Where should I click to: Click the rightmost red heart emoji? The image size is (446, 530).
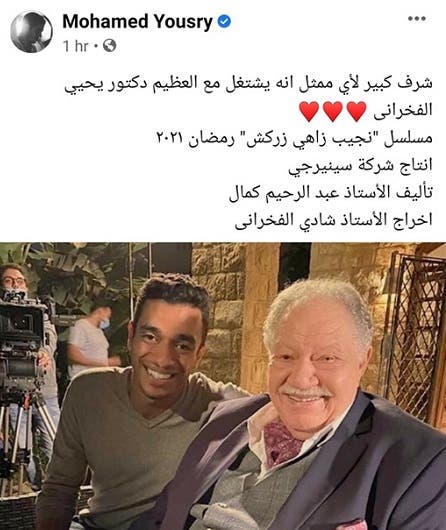click(356, 112)
